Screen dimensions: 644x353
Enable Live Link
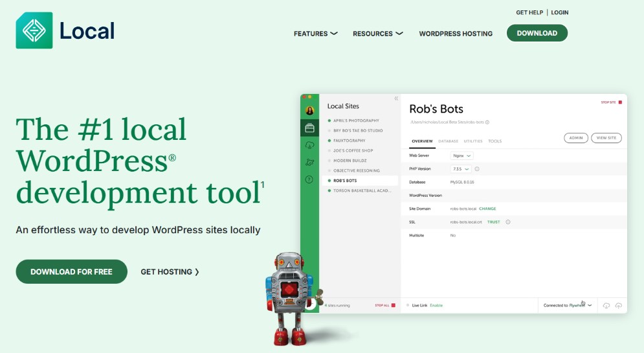[x=436, y=305]
